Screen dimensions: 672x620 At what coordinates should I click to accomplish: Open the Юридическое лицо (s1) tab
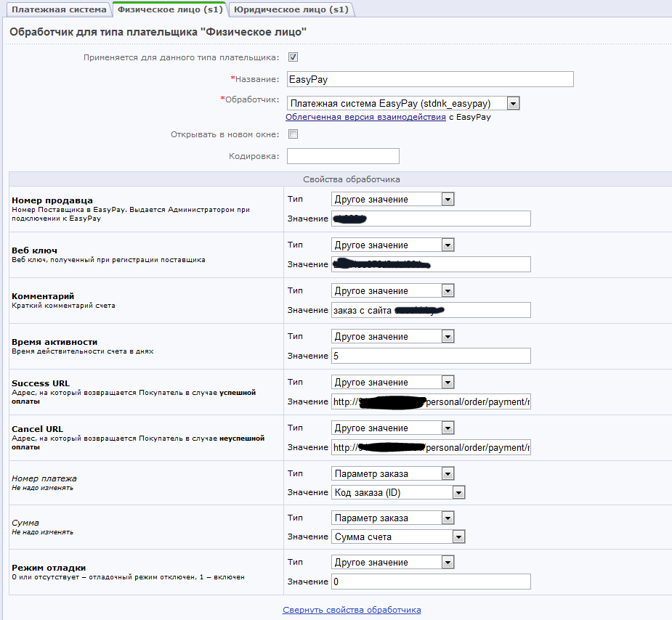pyautogui.click(x=290, y=9)
